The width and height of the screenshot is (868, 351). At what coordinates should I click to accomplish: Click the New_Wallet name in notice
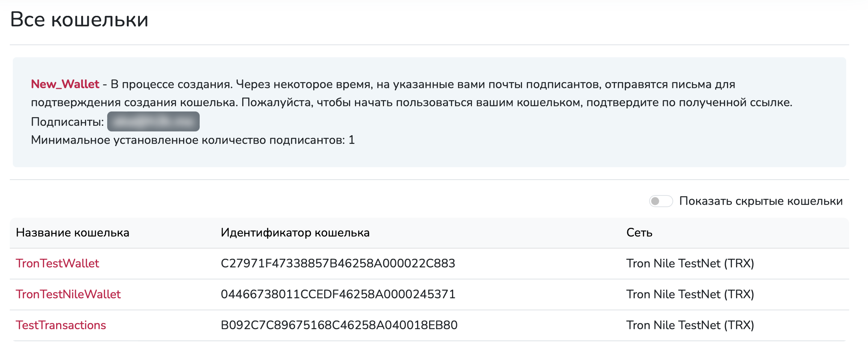(65, 84)
